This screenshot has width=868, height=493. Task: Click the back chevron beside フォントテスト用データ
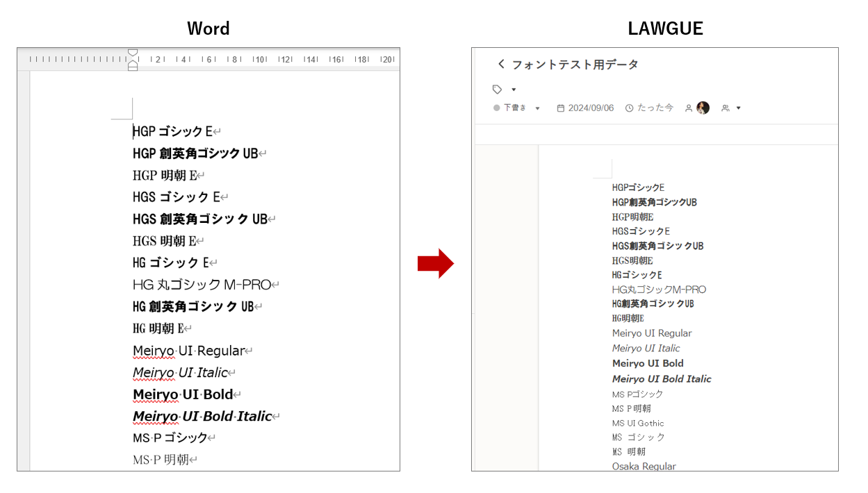[501, 65]
